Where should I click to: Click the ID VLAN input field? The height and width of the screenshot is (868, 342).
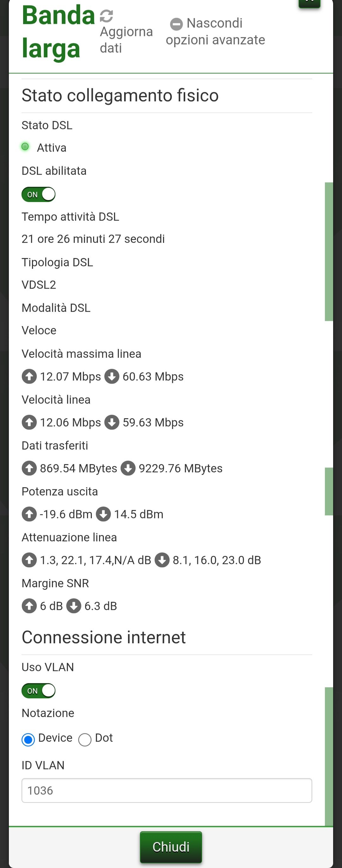(x=167, y=790)
